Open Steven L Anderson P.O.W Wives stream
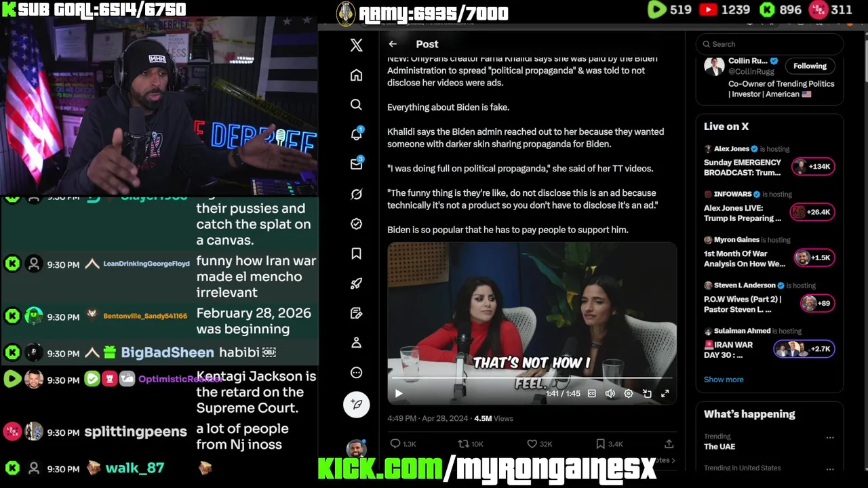This screenshot has height=488, width=868. [742, 304]
